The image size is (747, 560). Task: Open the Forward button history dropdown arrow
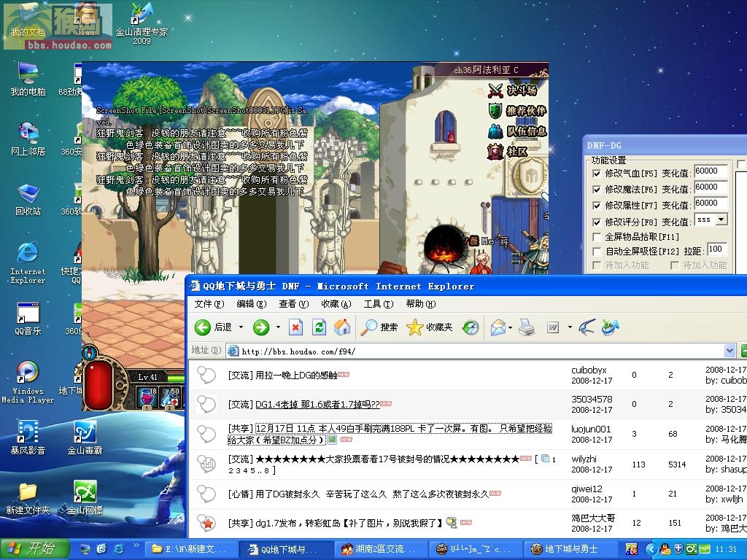coord(278,327)
